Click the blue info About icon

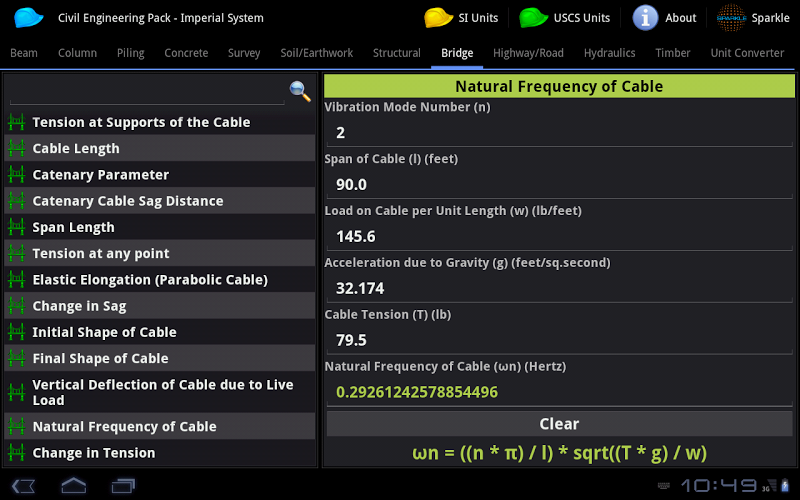645,17
